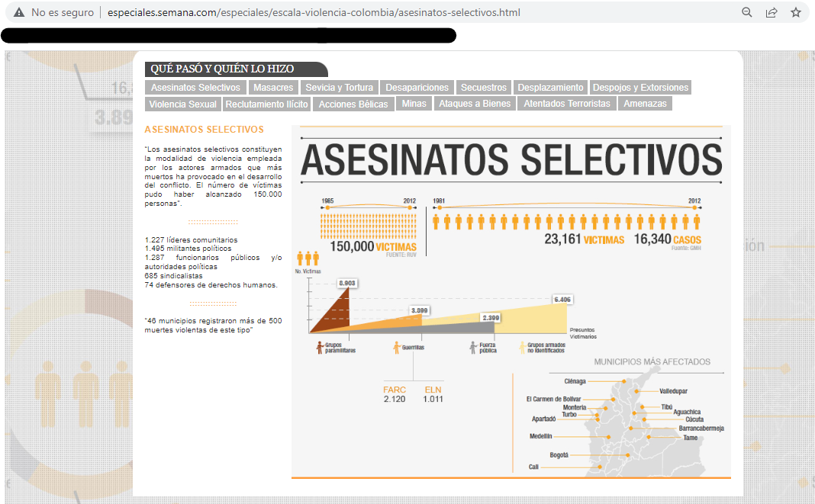This screenshot has width=815, height=504.
Task: Click the Grupos paramilitares legend icon
Action: click(x=320, y=348)
